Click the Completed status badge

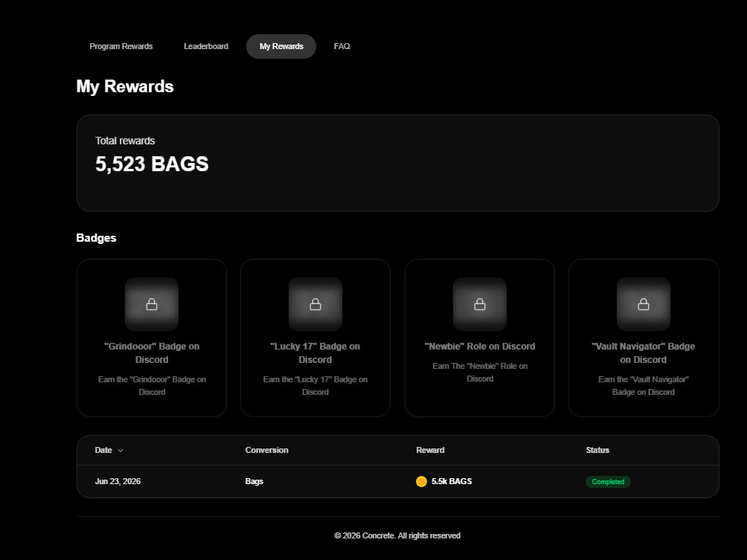(x=608, y=482)
